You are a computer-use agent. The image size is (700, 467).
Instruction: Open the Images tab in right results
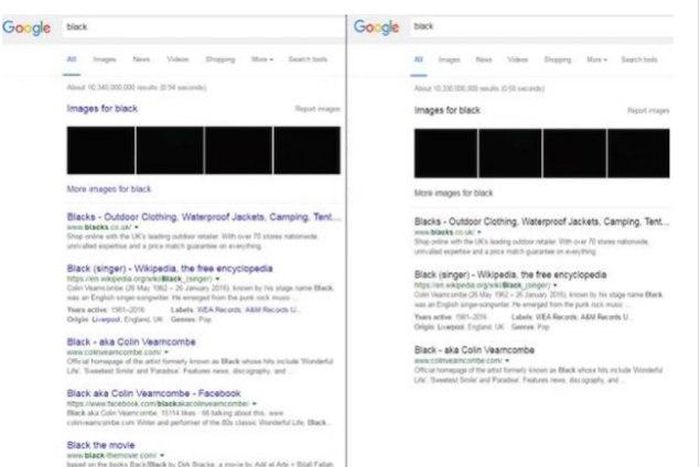[x=449, y=60]
